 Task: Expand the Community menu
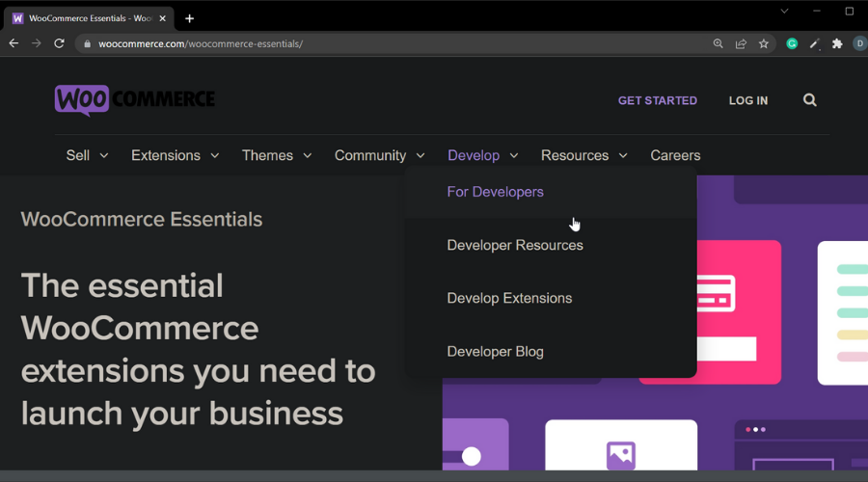coord(380,155)
